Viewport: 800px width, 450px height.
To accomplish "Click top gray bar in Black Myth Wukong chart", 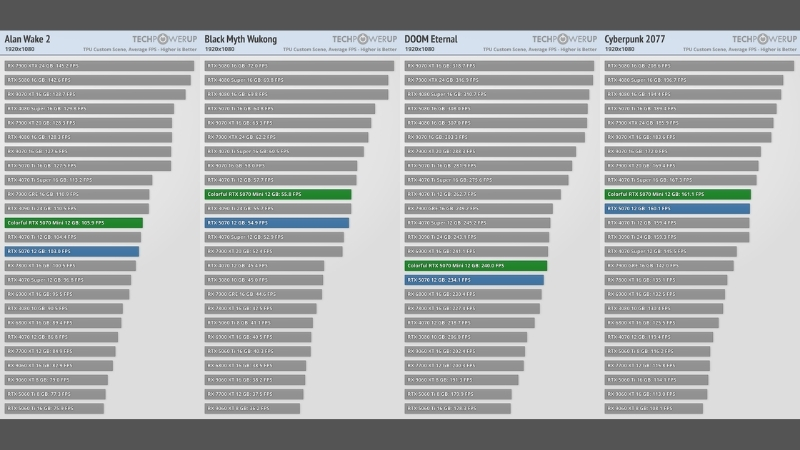I will coord(300,65).
